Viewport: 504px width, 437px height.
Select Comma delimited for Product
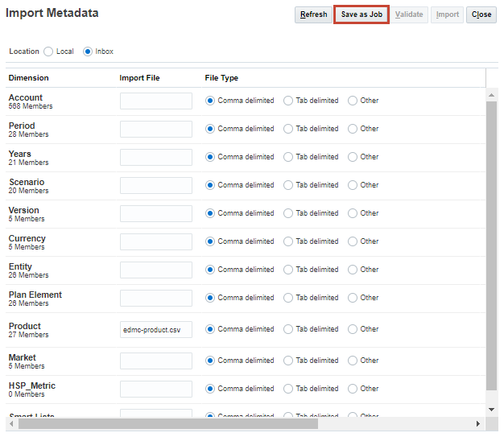(x=210, y=329)
